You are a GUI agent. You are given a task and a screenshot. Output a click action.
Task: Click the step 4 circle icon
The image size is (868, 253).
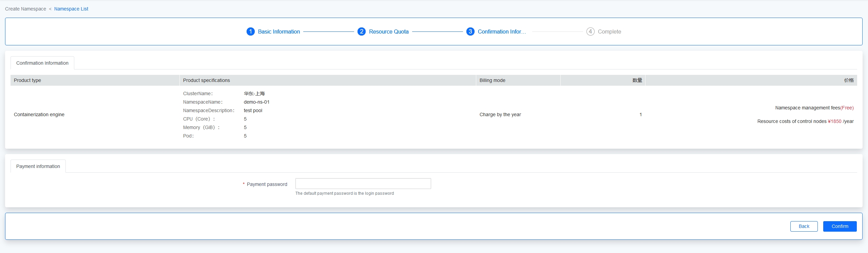590,31
